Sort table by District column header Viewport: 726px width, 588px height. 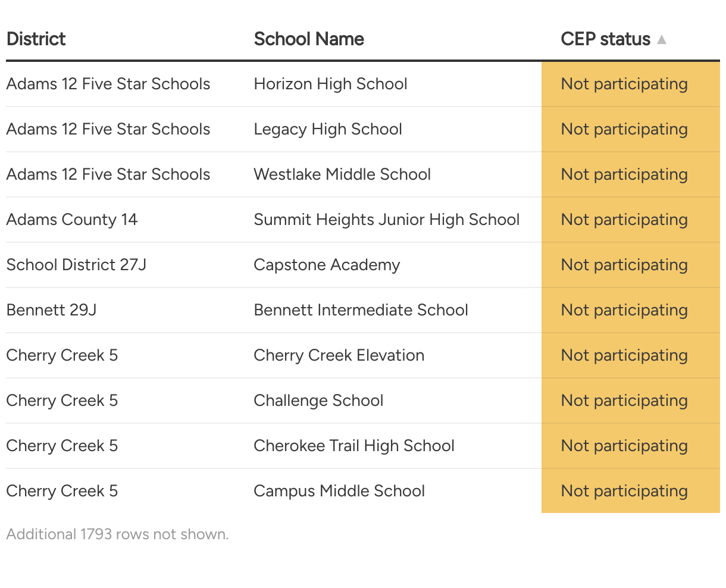pos(36,39)
